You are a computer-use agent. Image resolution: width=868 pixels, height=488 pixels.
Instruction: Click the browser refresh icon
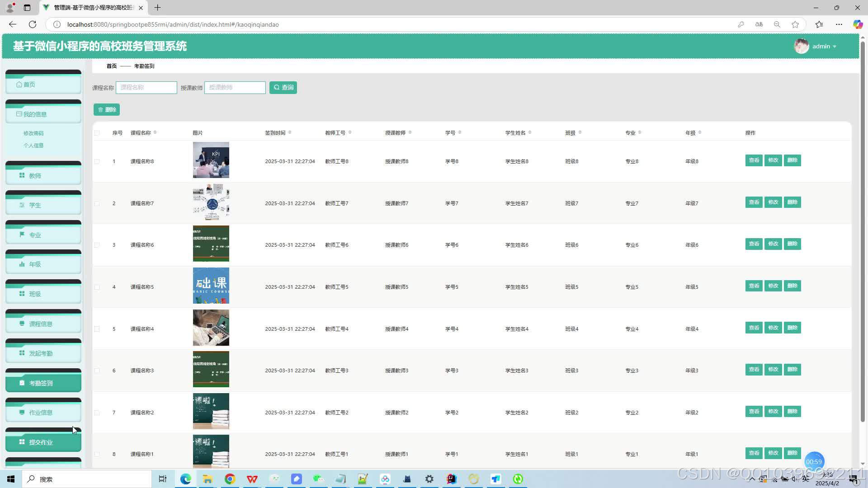(33, 24)
